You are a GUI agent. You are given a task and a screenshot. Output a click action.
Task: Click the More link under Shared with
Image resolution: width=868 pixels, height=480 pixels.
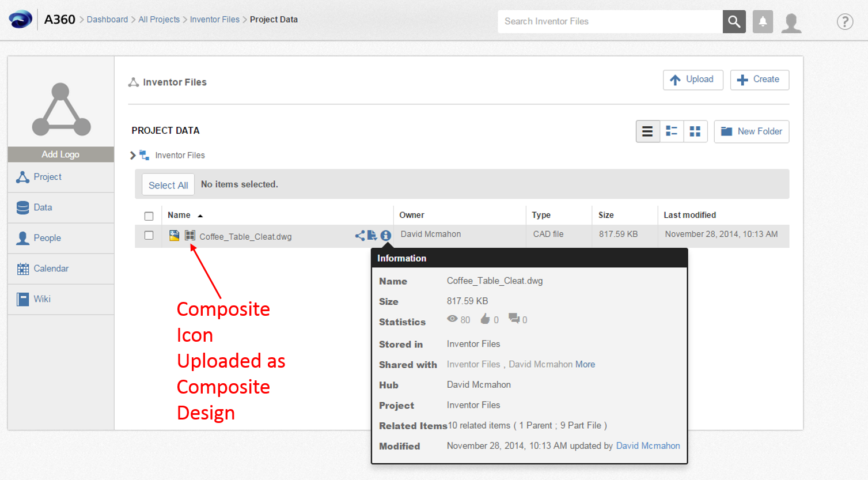click(585, 364)
